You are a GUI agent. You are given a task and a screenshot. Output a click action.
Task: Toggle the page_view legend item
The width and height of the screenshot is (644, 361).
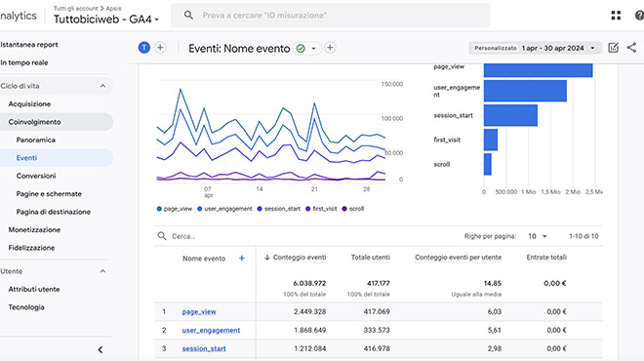[174, 209]
